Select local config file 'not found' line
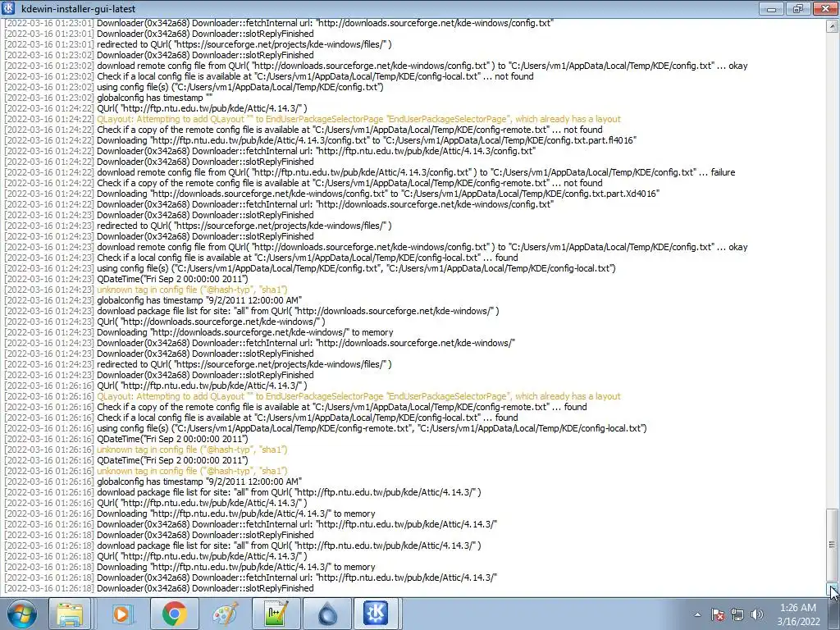This screenshot has height=630, width=840. point(269,76)
